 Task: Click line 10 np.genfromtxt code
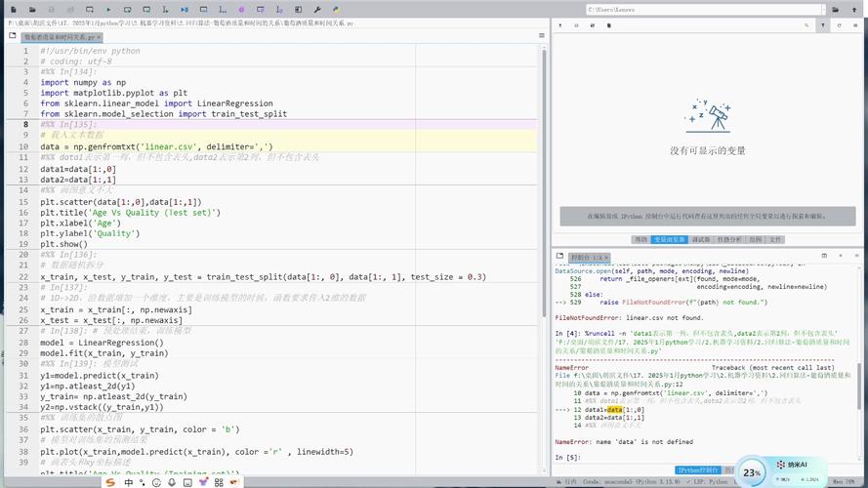(x=156, y=146)
